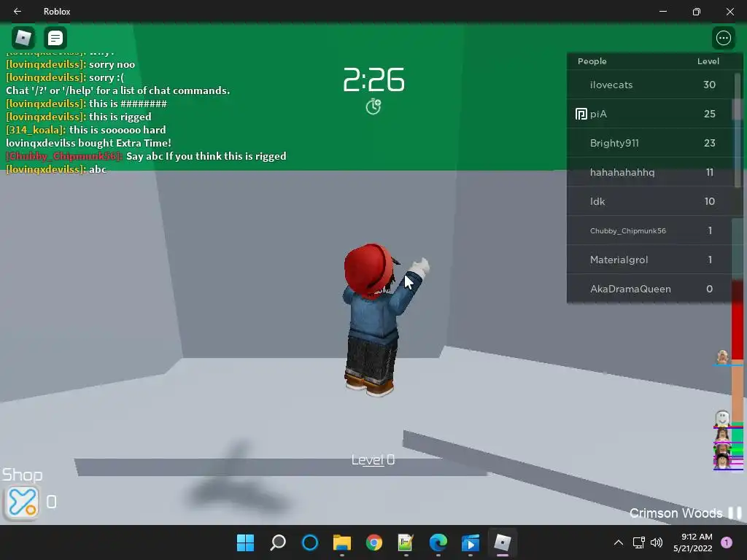This screenshot has height=560, width=747.
Task: Click the Crimson Woods track name
Action: pyautogui.click(x=676, y=513)
